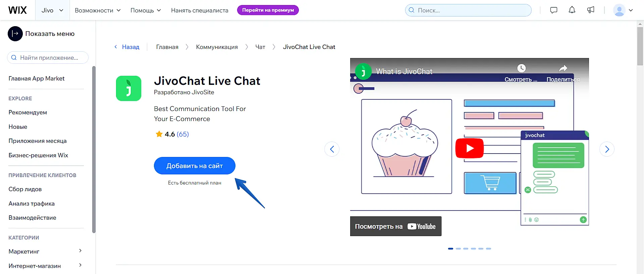The image size is (644, 274).
Task: Click Чат breadcrumb
Action: pyautogui.click(x=260, y=47)
